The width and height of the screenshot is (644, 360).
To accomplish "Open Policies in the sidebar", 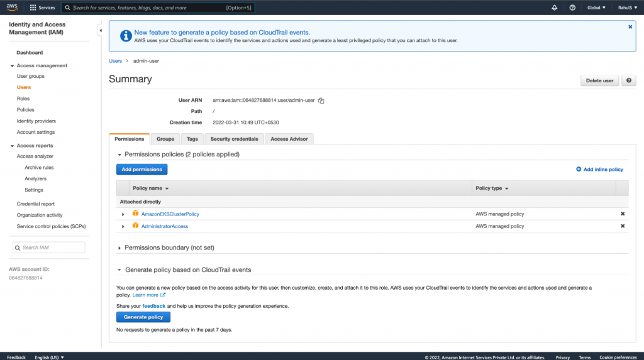I will [25, 109].
